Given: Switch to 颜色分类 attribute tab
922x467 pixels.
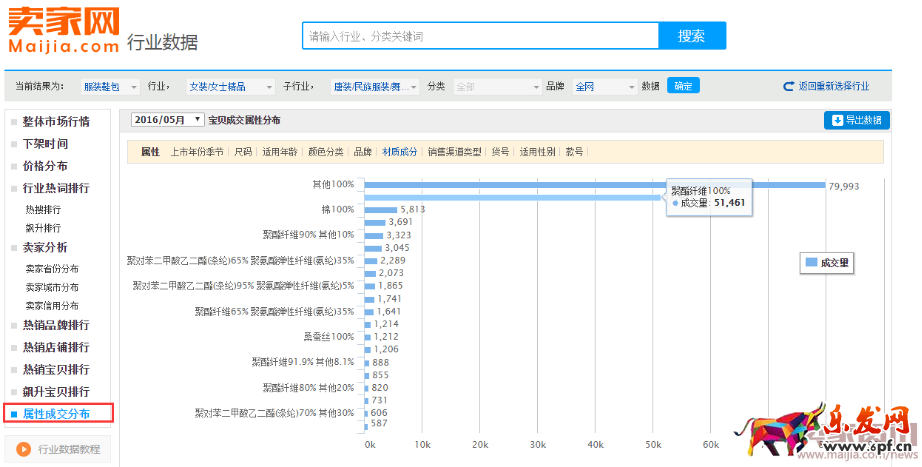Looking at the screenshot, I should point(326,152).
